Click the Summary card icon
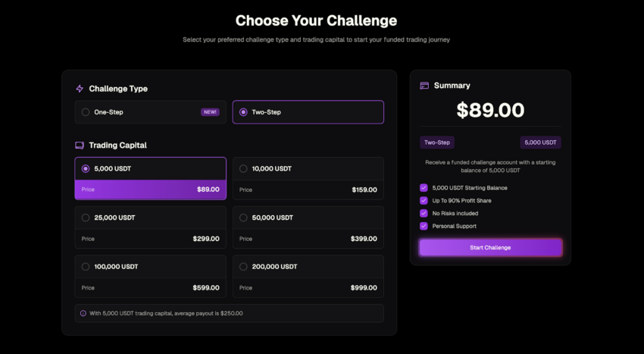This screenshot has height=354, width=644. tap(424, 86)
